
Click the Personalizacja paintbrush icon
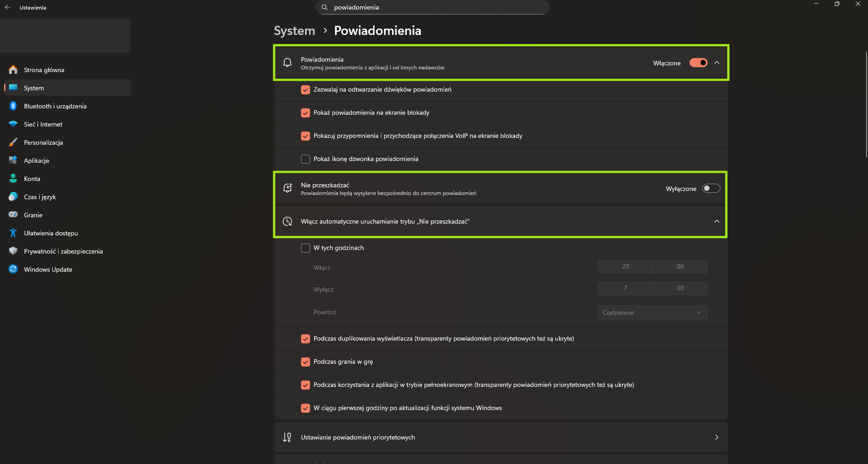(x=13, y=142)
